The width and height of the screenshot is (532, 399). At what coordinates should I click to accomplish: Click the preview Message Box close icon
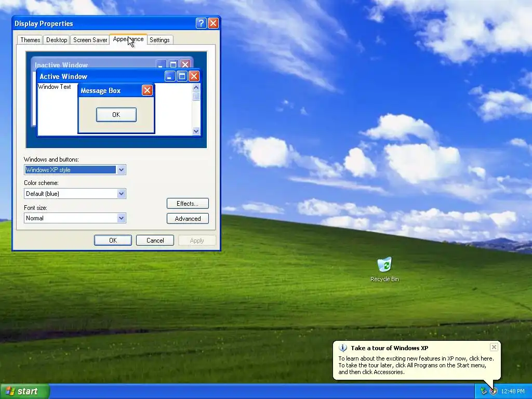coord(147,90)
